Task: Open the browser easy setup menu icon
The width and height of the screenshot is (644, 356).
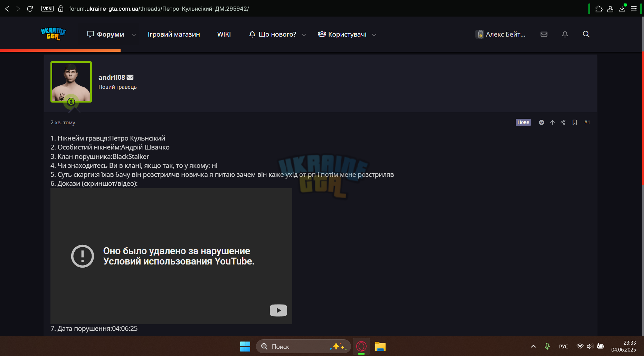Action: pyautogui.click(x=634, y=9)
